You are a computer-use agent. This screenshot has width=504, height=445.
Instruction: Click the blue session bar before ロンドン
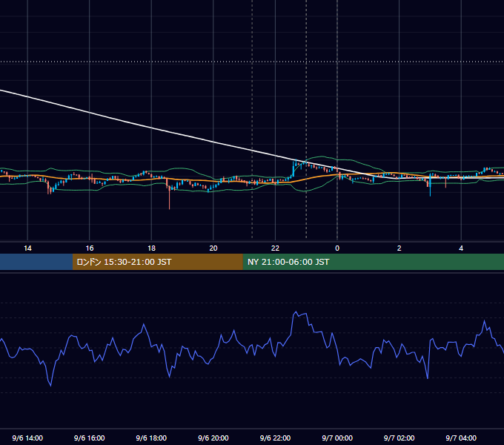tap(36, 262)
